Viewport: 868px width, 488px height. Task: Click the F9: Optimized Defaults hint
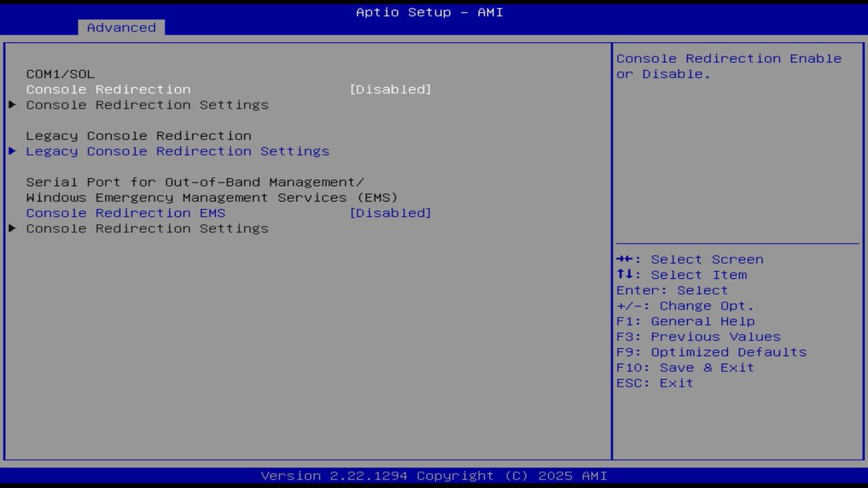coord(711,352)
